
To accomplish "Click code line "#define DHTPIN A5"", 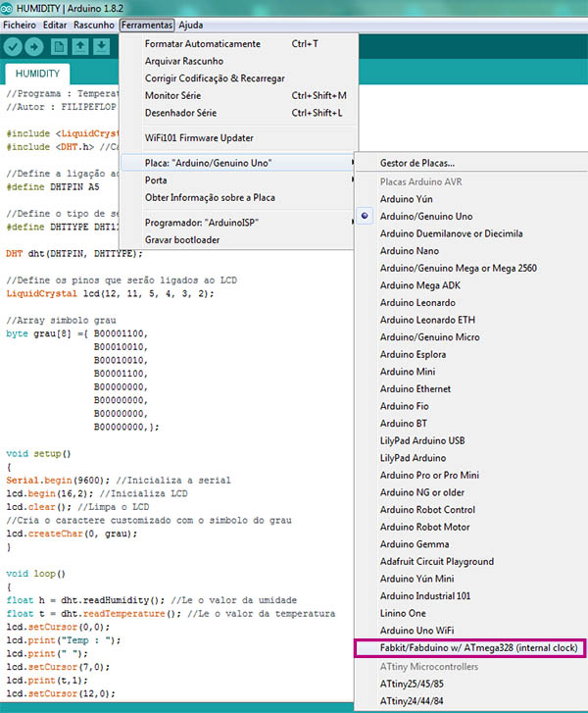I will tap(53, 187).
